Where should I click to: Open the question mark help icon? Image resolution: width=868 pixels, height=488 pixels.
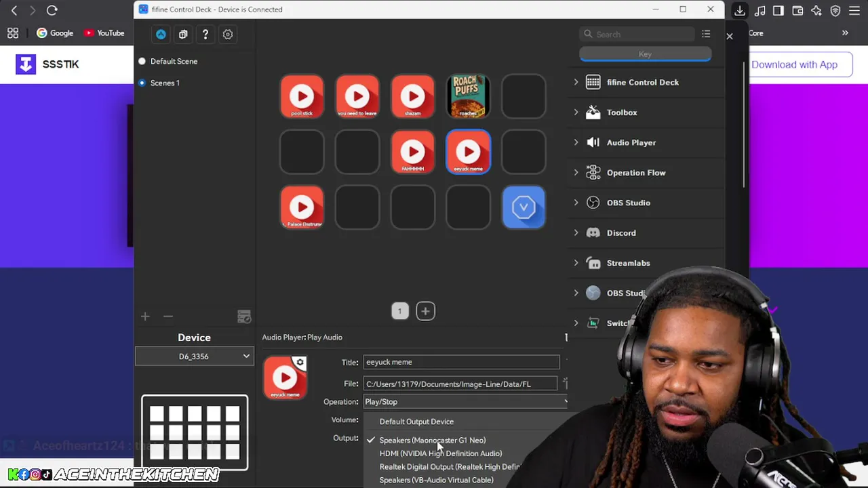tap(205, 34)
